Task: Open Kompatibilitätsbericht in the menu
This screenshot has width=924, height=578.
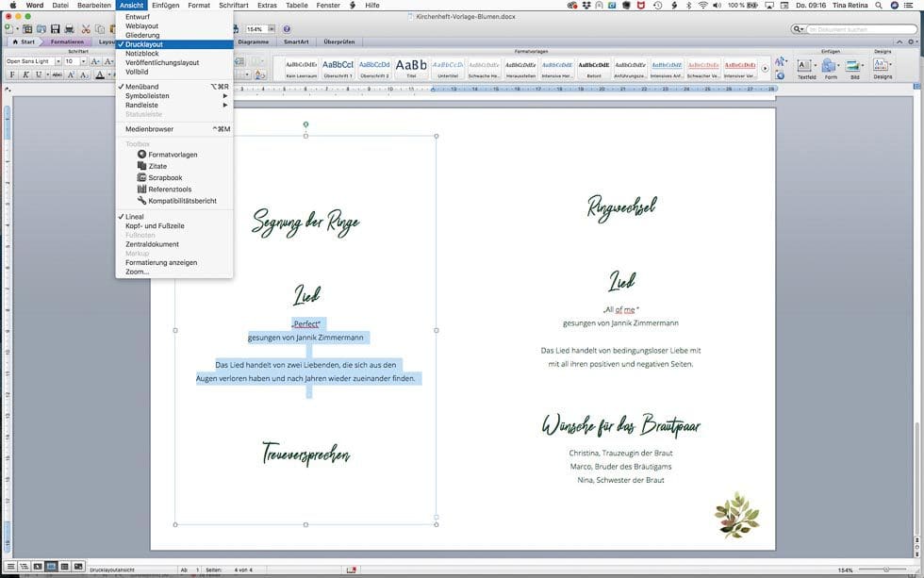Action: (182, 201)
